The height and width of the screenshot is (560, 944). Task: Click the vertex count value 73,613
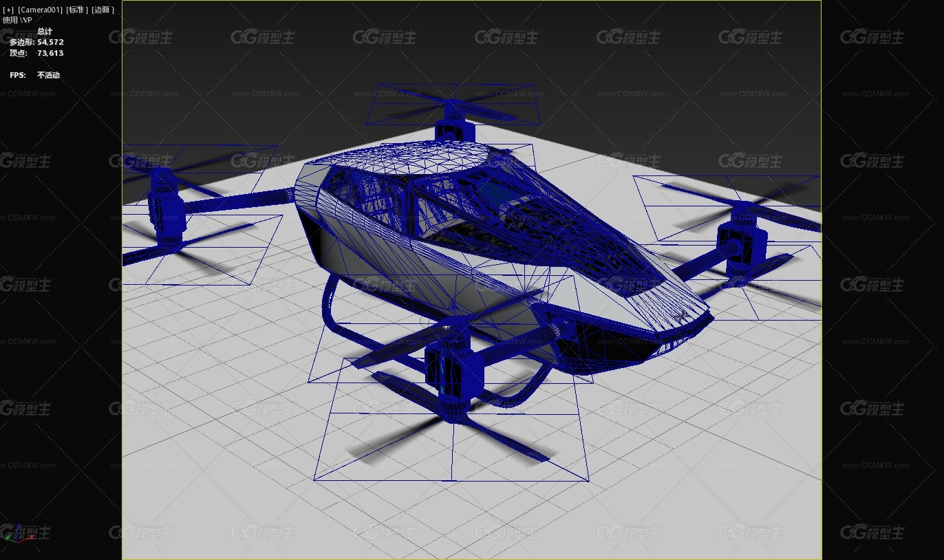pyautogui.click(x=50, y=53)
